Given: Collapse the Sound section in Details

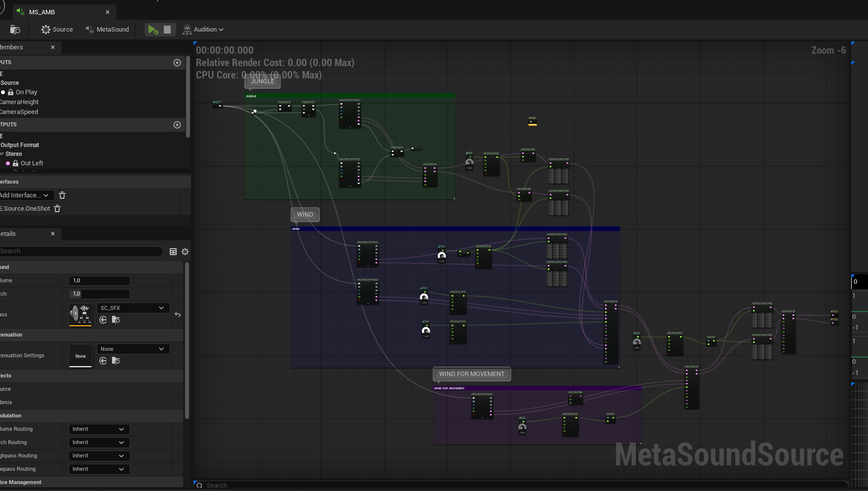Looking at the screenshot, I should click(91, 267).
